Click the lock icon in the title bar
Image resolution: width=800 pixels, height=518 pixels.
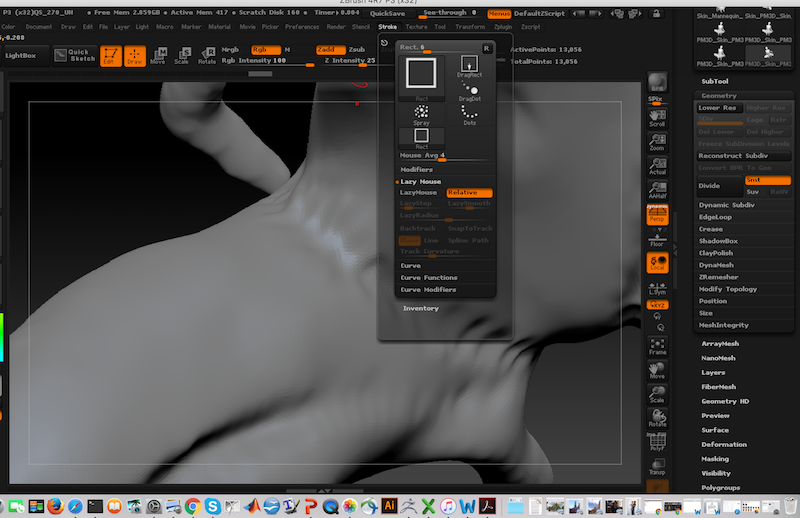656,13
